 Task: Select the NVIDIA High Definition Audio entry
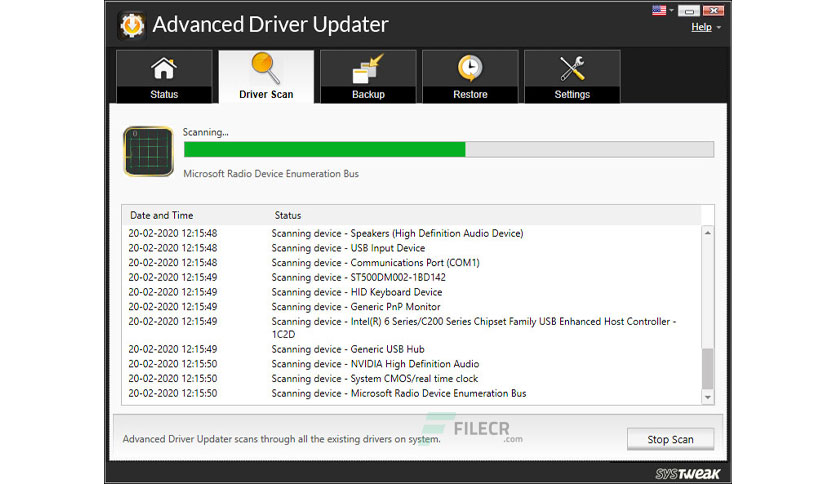tap(412, 364)
